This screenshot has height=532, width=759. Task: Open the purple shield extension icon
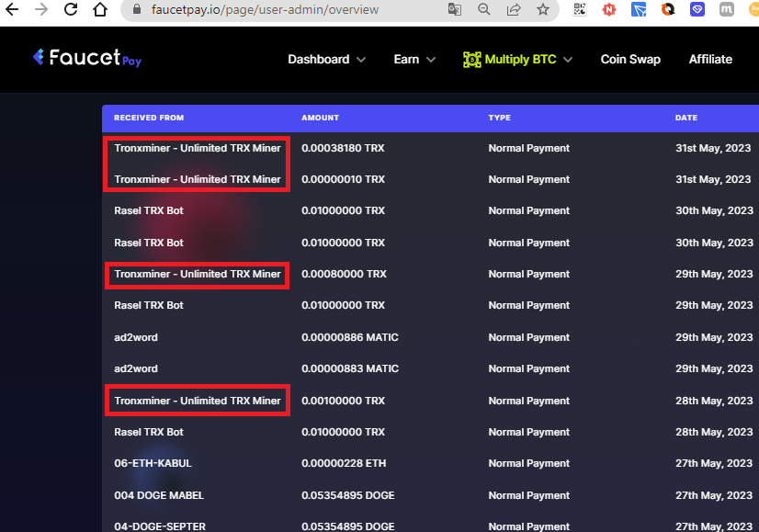pos(697,9)
